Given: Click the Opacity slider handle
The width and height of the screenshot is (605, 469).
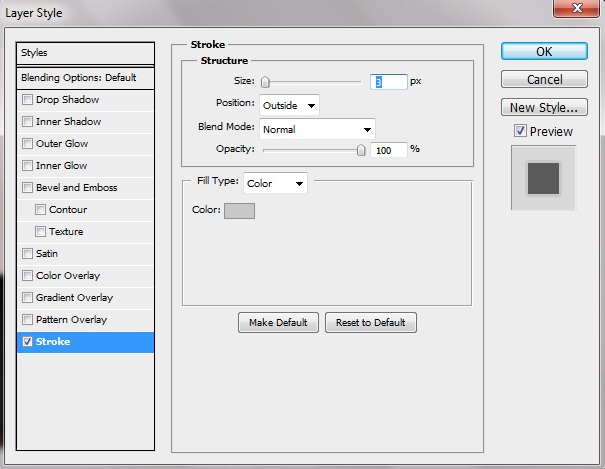Looking at the screenshot, I should (x=361, y=150).
